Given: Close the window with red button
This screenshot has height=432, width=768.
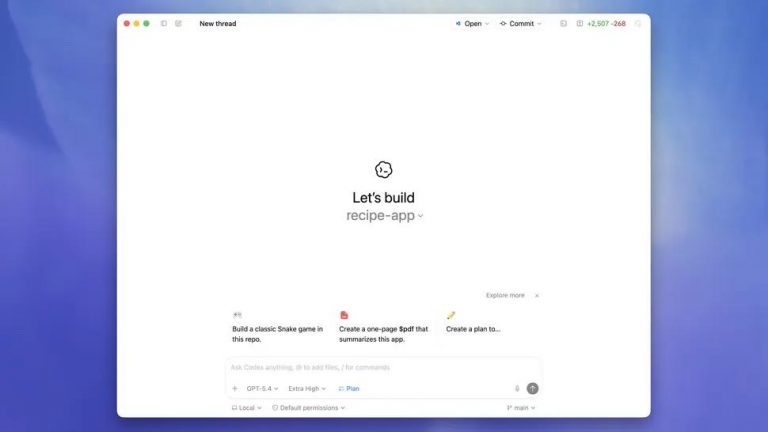Looking at the screenshot, I should click(x=127, y=24).
